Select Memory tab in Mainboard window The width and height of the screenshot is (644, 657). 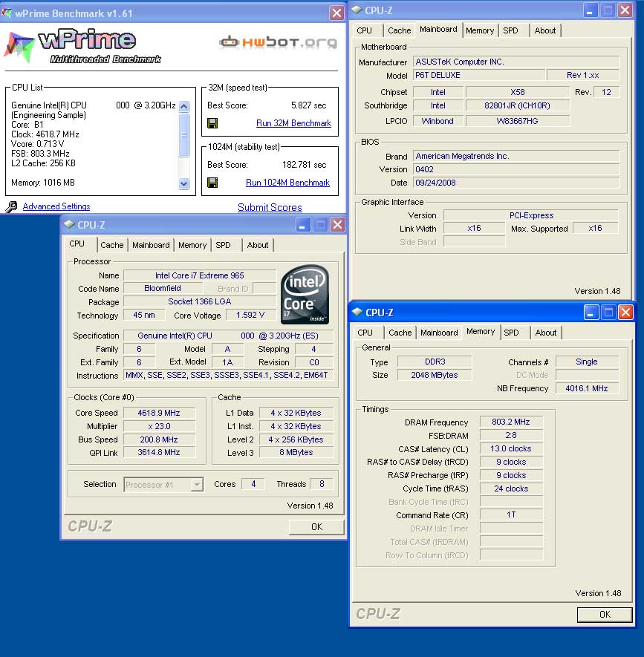pyautogui.click(x=480, y=30)
